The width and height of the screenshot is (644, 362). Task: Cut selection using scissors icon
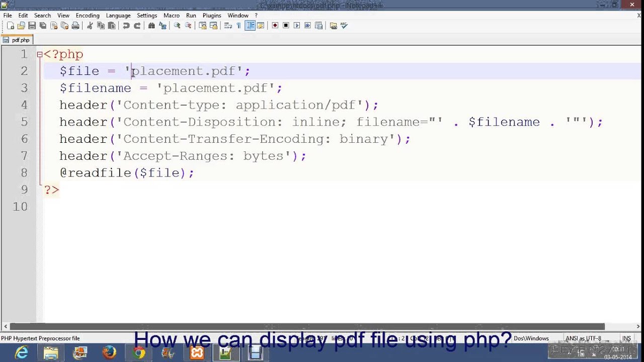coord(90,26)
